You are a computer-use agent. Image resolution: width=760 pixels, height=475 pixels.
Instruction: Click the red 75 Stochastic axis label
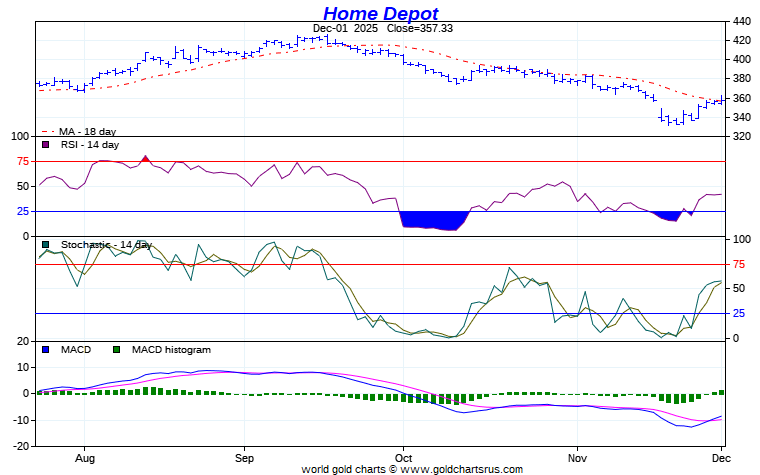coord(739,265)
